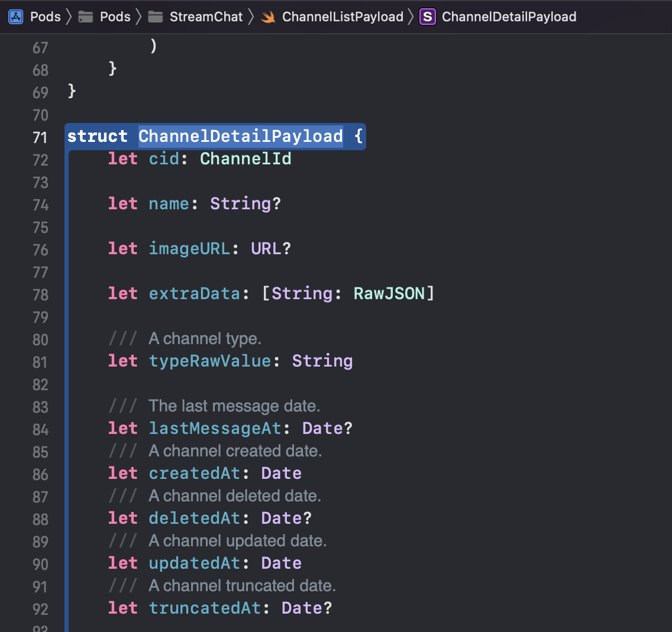Screen dimensions: 672x632
Task: Click the Pods project icon in breadcrumb
Action: click(x=16, y=17)
